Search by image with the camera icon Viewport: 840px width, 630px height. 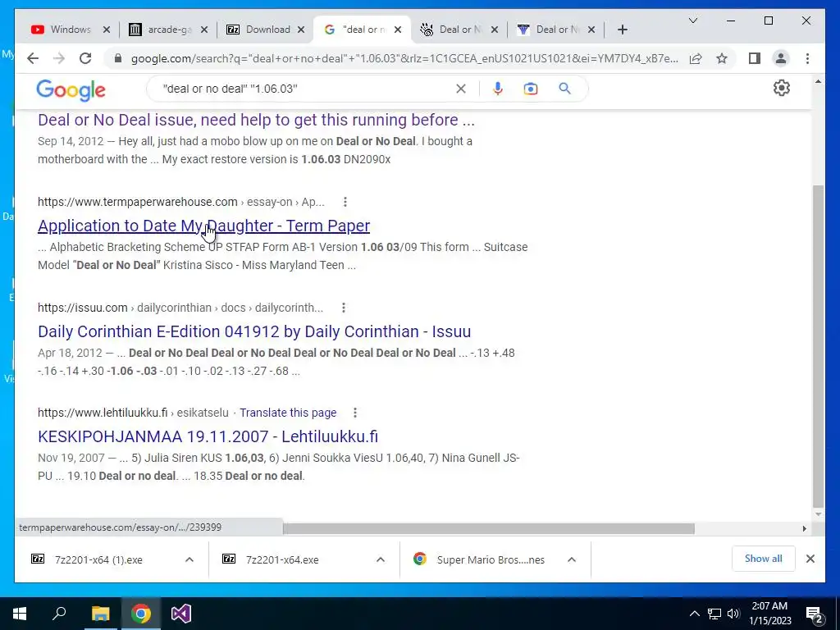coord(531,89)
